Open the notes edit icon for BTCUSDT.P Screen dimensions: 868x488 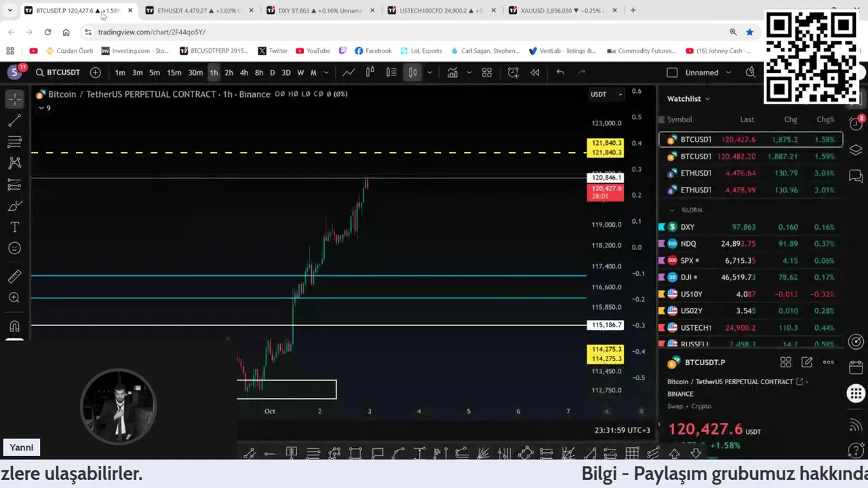tap(807, 363)
